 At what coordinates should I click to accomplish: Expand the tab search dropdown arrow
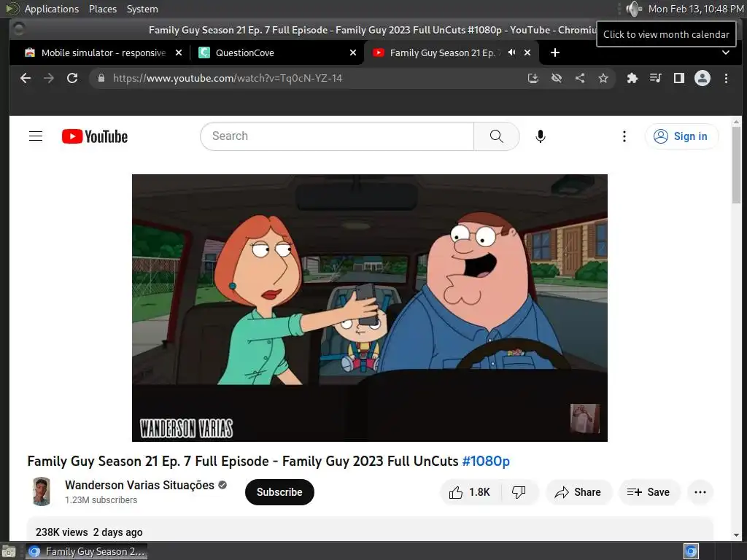pos(726,52)
